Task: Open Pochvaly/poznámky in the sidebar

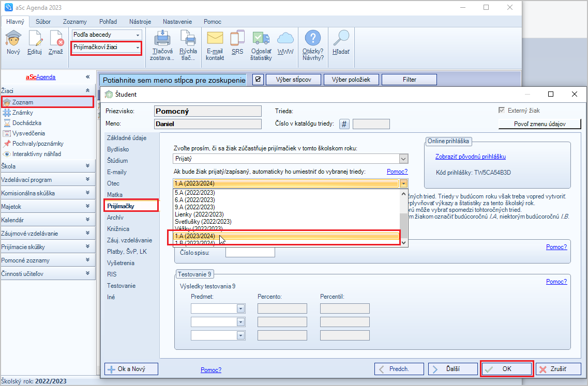Action: pos(38,144)
